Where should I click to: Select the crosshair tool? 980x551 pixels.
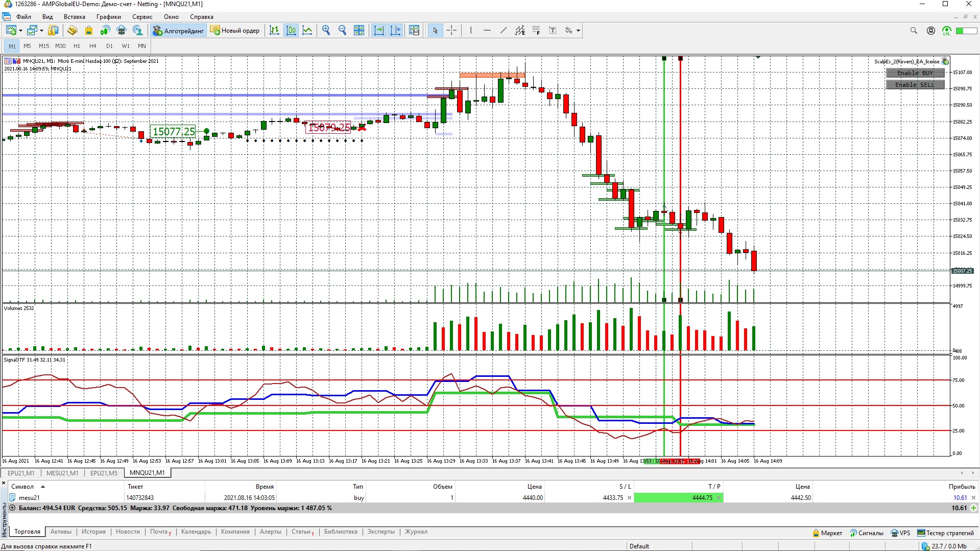451,31
